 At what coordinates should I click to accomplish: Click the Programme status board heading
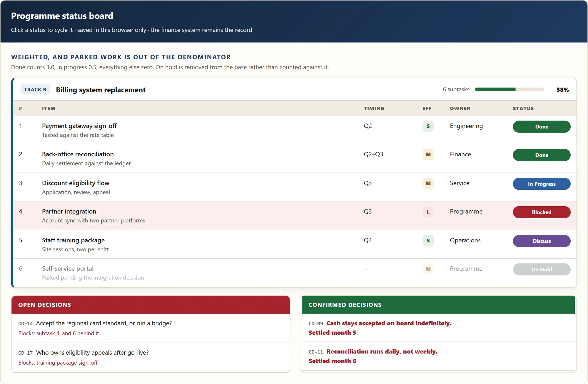62,16
